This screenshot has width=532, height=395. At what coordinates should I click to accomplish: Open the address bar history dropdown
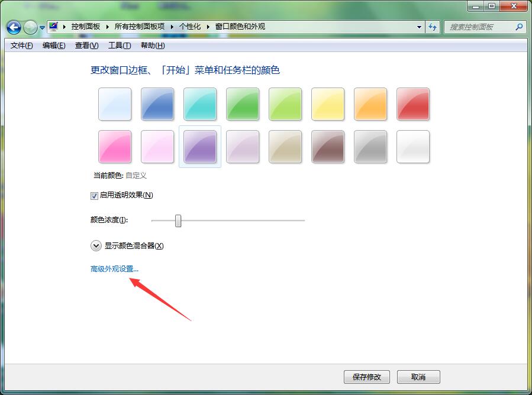pyautogui.click(x=419, y=27)
